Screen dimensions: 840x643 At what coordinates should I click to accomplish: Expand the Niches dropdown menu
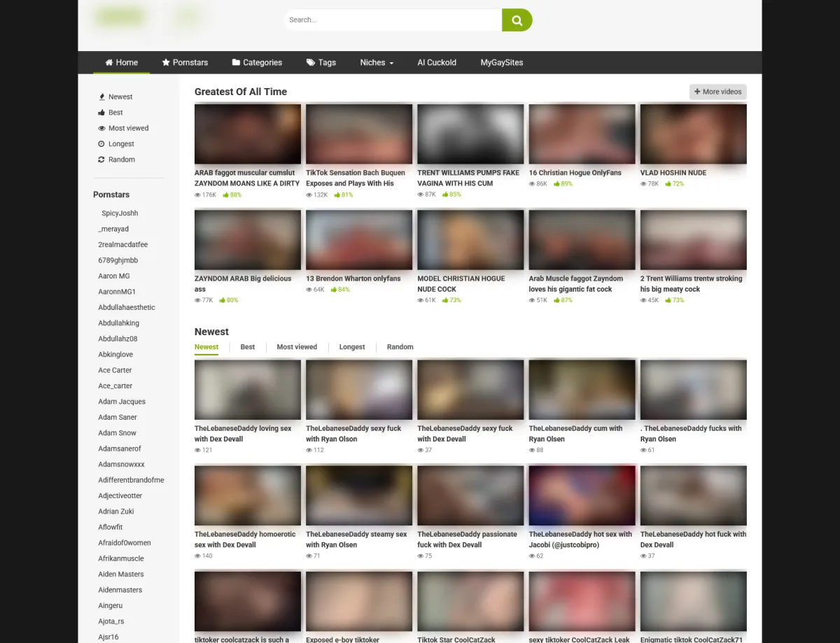[377, 62]
